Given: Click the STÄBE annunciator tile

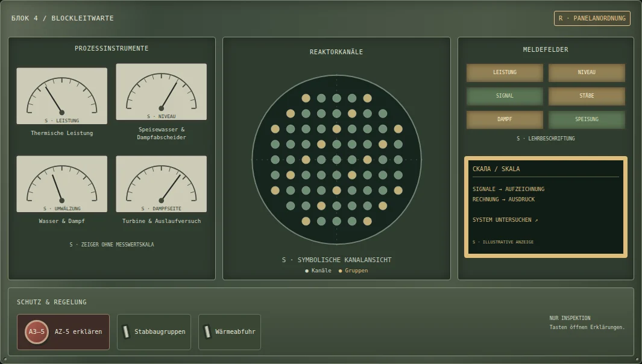Looking at the screenshot, I should click(x=587, y=96).
